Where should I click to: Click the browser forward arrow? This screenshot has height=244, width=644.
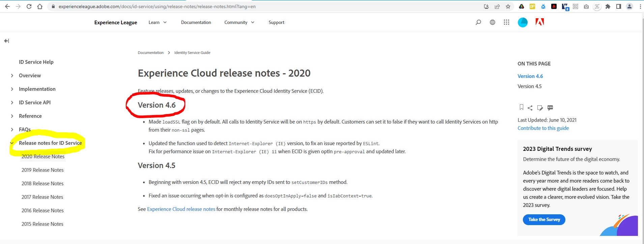pos(18,6)
